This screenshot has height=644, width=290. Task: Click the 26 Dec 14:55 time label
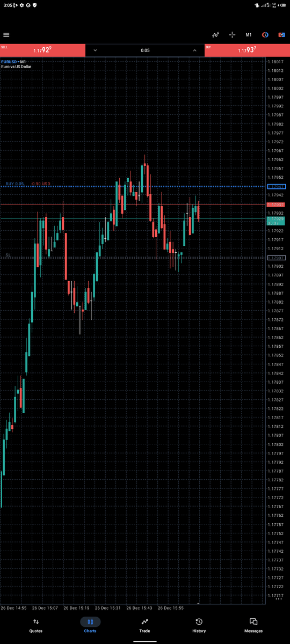[13, 609]
